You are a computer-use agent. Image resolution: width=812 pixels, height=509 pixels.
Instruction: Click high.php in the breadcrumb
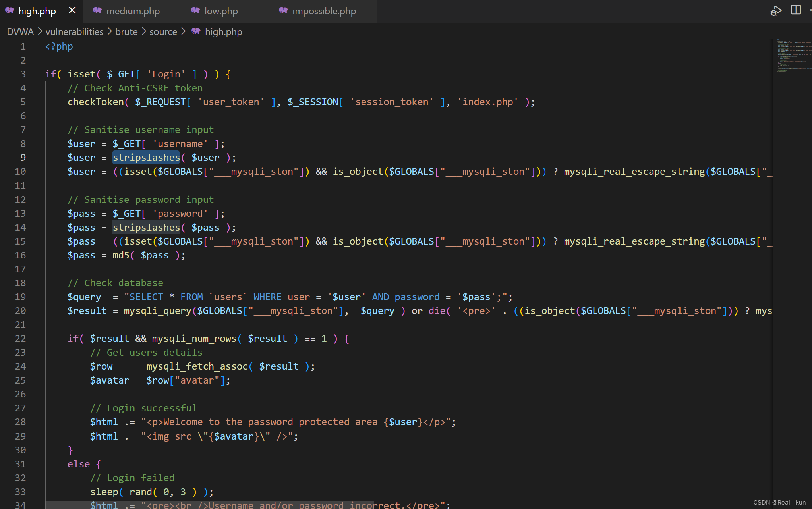(223, 32)
